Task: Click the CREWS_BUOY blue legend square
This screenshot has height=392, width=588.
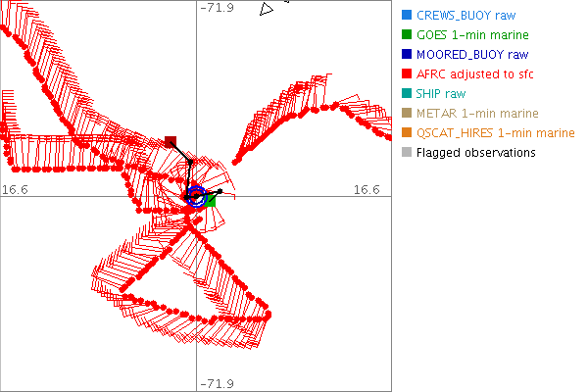Action: [x=407, y=16]
